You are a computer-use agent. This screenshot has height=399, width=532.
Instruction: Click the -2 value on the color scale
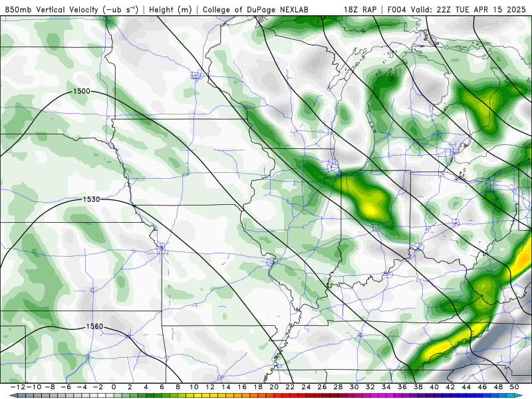(x=97, y=387)
